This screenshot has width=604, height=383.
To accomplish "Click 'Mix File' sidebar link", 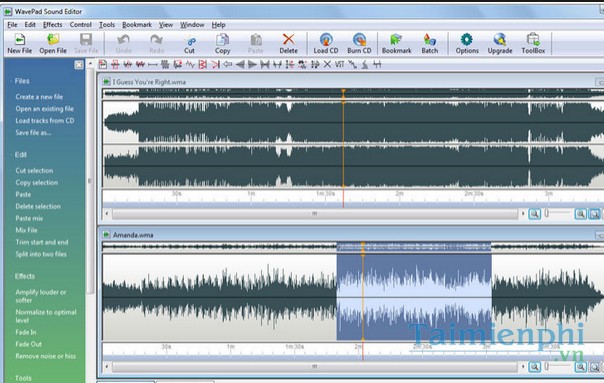I will pos(26,230).
